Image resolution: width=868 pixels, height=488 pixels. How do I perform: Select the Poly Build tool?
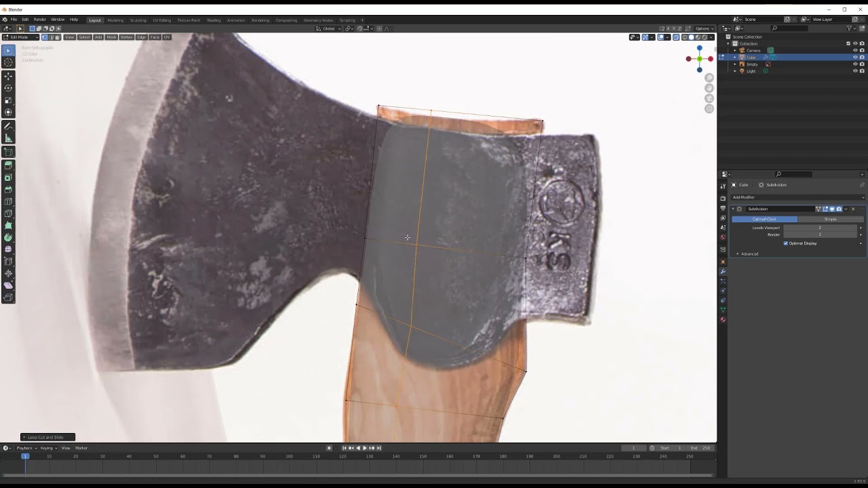tap(8, 226)
